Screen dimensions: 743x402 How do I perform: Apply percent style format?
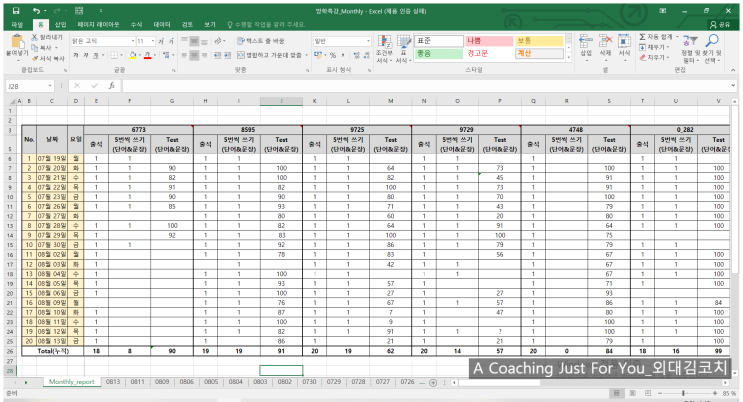[x=333, y=55]
